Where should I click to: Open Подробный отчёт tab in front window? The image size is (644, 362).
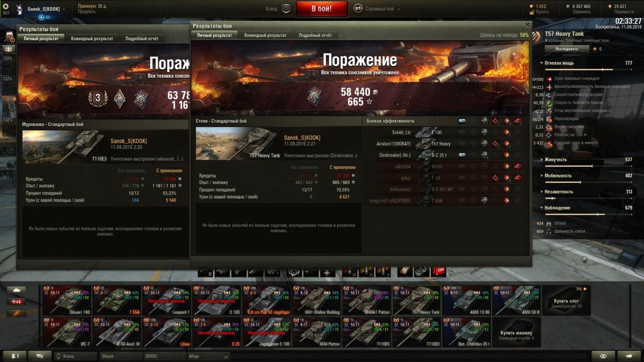tap(315, 35)
